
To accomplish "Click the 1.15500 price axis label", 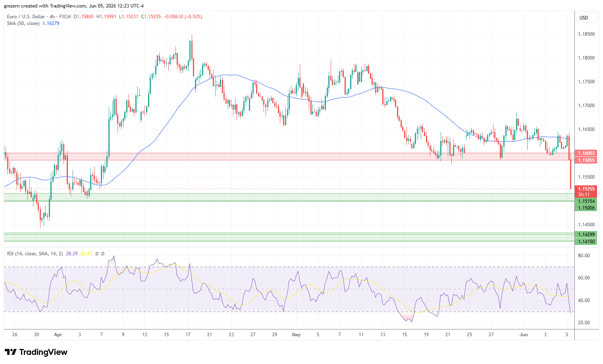I will click(x=586, y=177).
